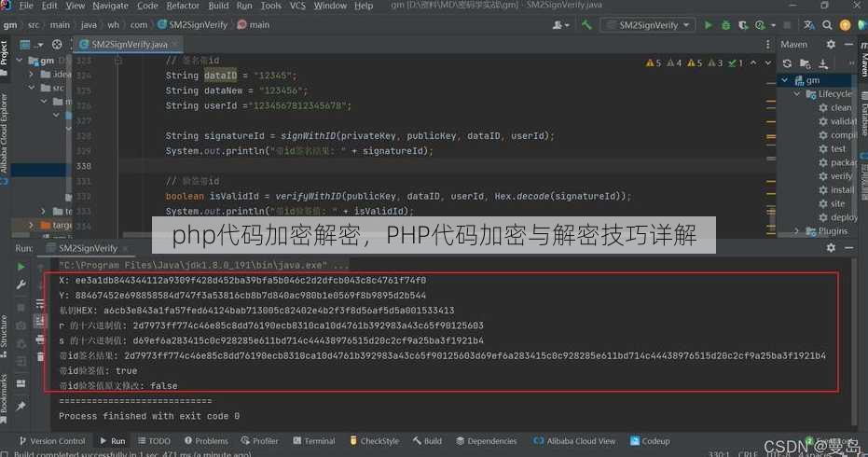
Task: Rerun SM2SignVerify from Run panel play icon
Action: coord(21,267)
